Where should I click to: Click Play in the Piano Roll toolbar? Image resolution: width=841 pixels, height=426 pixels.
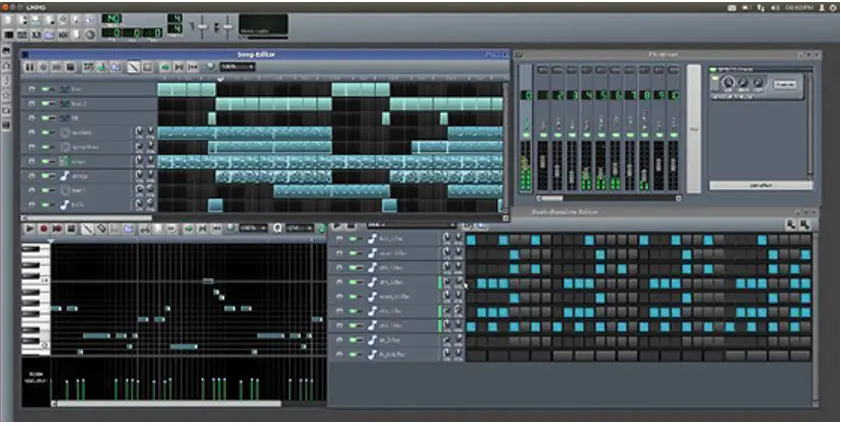[x=29, y=229]
